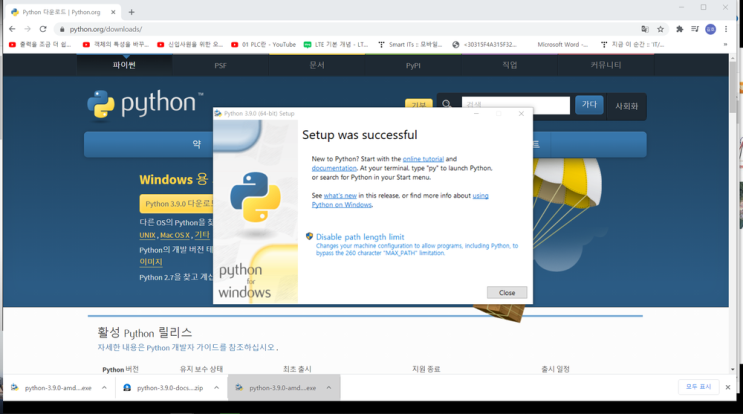Open the 이미지 link on the page
Screen dimensions: 743x414
(151, 262)
